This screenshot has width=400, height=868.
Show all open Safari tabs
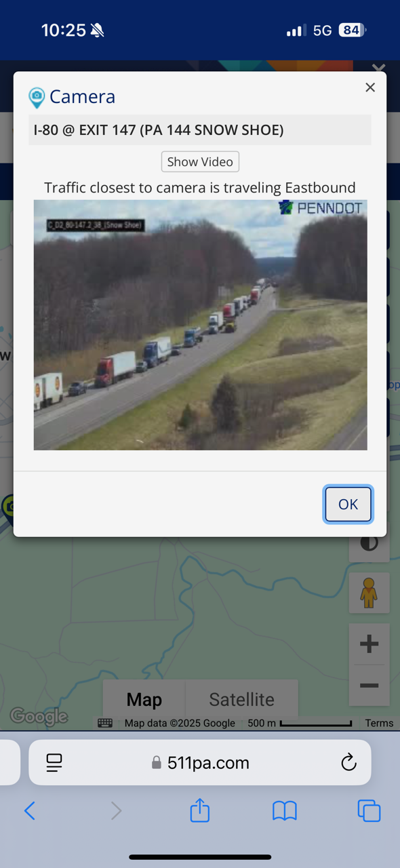tap(369, 810)
